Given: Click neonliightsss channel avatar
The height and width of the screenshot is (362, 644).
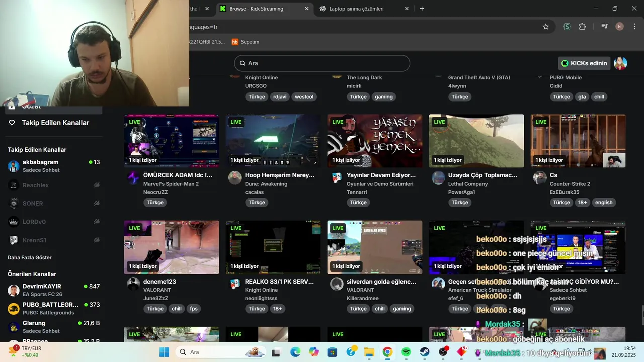Looking at the screenshot, I should pyautogui.click(x=235, y=284).
